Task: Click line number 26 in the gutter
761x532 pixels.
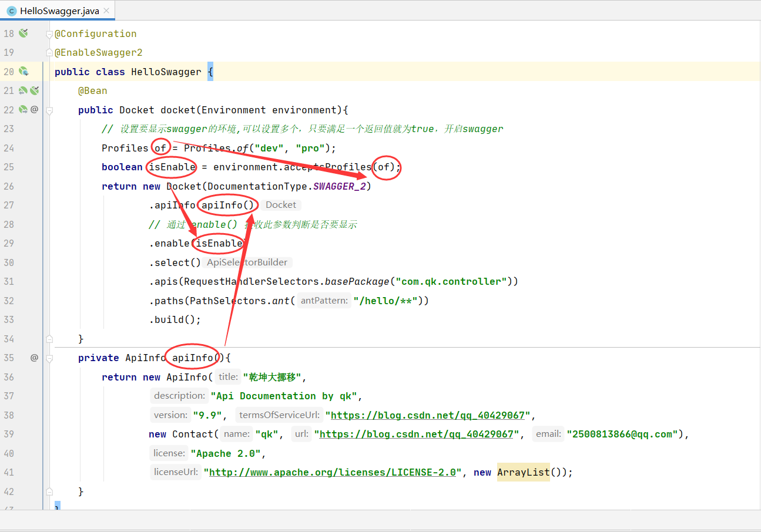Action: [8, 186]
